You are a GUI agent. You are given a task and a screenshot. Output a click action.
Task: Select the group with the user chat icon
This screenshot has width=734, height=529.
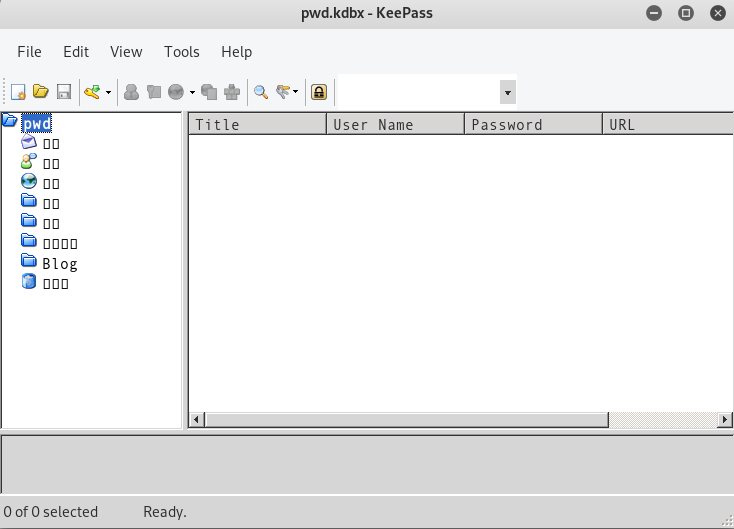51,164
